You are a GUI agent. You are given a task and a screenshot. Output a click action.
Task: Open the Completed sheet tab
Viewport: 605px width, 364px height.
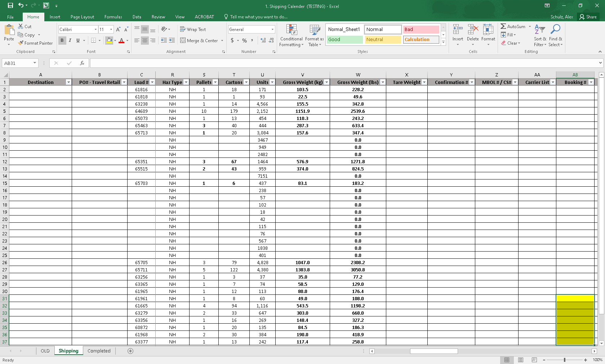(x=99, y=351)
